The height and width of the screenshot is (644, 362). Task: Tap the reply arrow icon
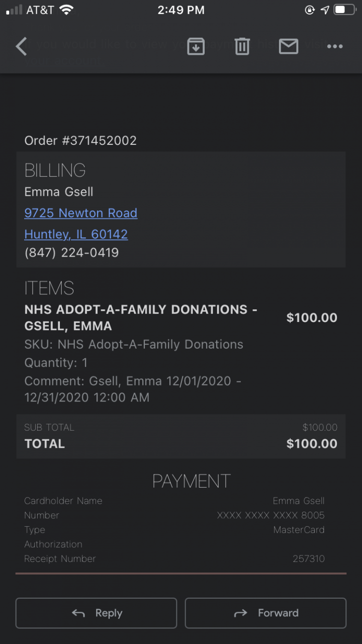78,613
